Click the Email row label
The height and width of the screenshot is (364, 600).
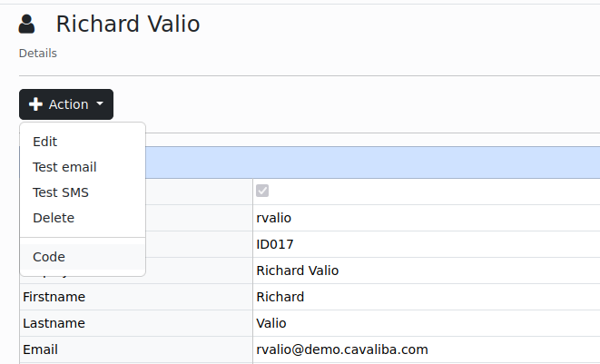41,349
